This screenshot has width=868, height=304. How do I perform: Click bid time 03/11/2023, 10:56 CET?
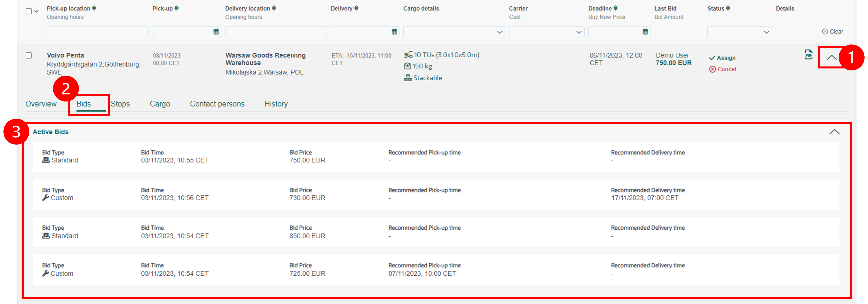click(x=175, y=198)
